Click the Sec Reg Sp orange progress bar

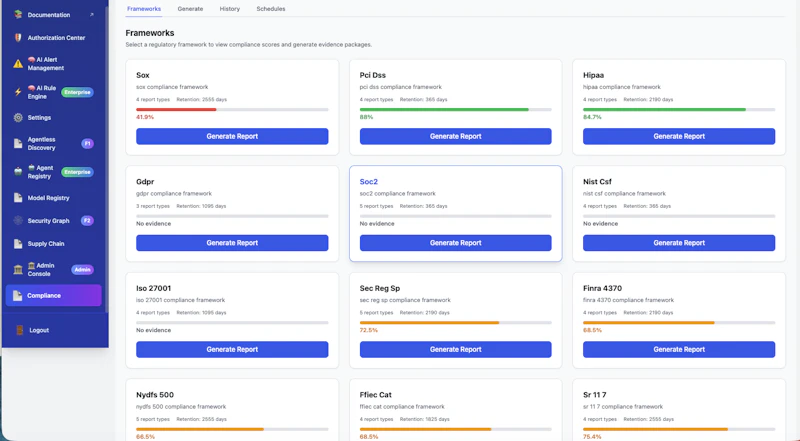tap(429, 323)
